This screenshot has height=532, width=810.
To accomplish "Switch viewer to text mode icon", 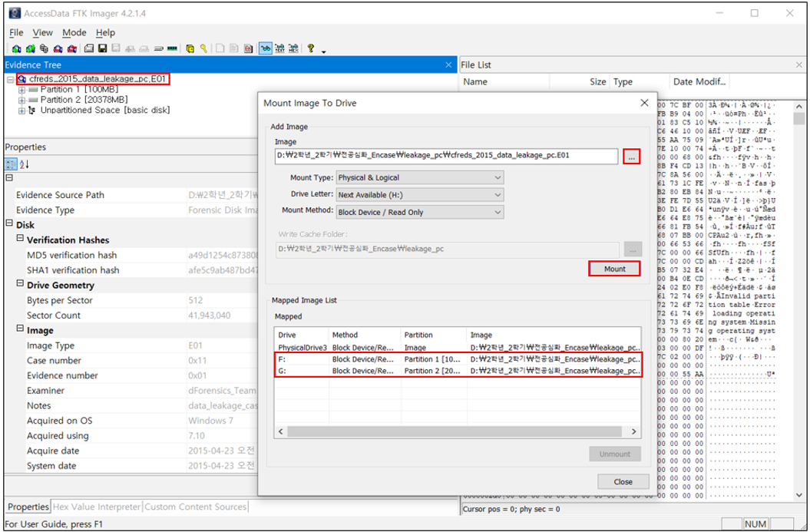I will click(279, 48).
